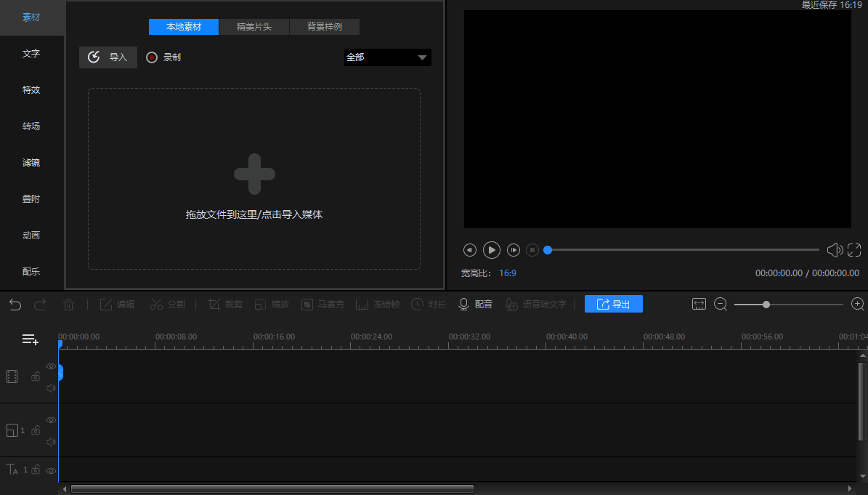Open the 特效 effects section

click(31, 89)
